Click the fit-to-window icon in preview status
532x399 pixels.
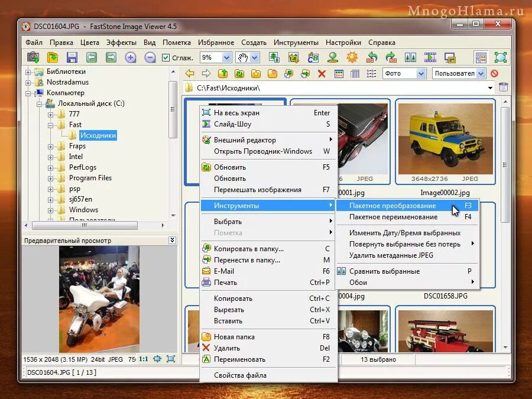(x=157, y=359)
